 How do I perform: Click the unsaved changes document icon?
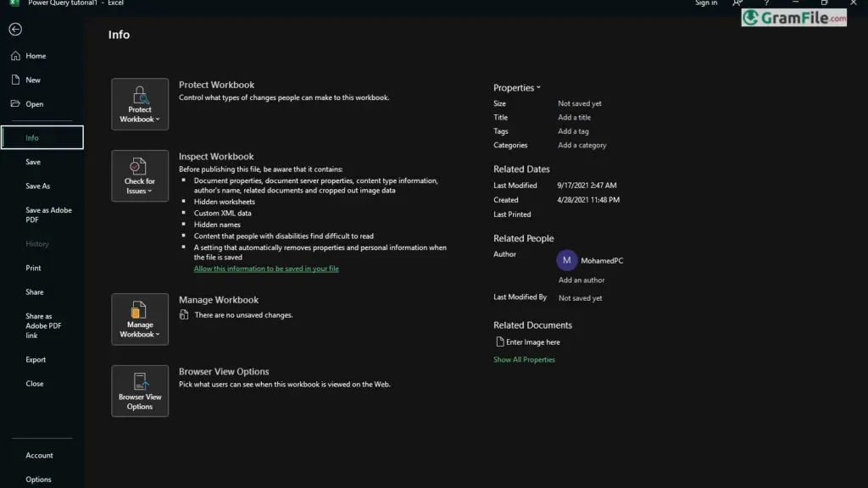click(x=184, y=315)
